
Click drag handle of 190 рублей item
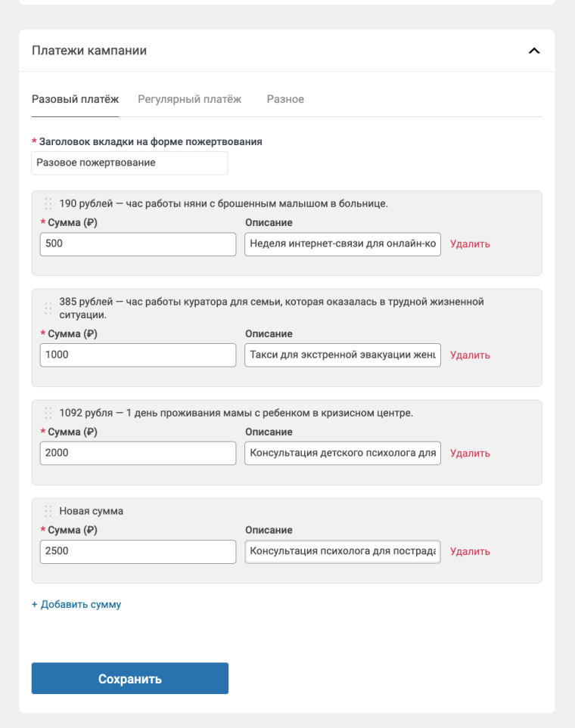(x=48, y=203)
